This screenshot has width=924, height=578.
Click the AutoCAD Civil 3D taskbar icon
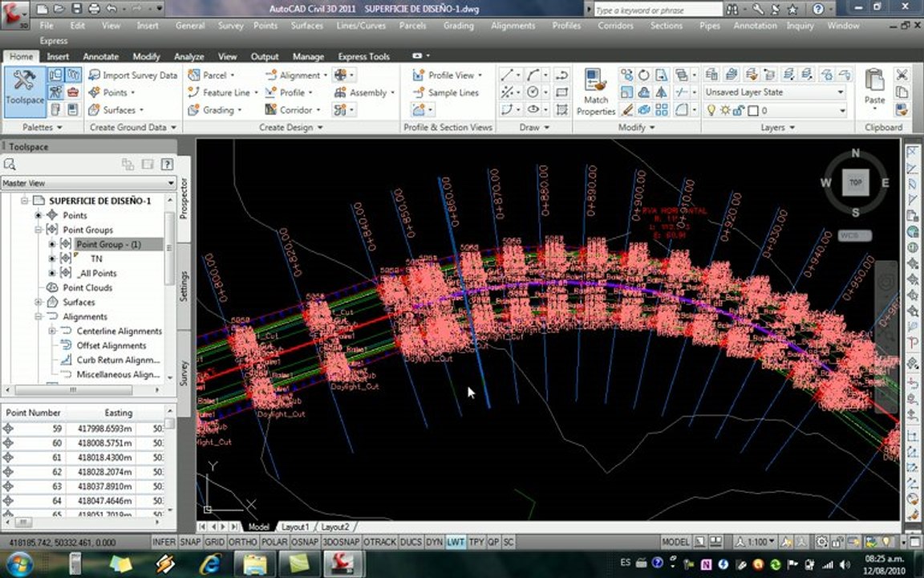pyautogui.click(x=342, y=564)
